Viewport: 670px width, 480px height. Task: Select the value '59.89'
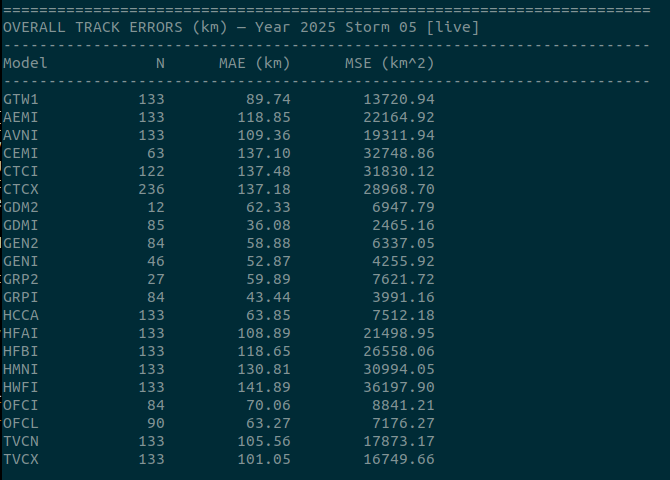(268, 279)
